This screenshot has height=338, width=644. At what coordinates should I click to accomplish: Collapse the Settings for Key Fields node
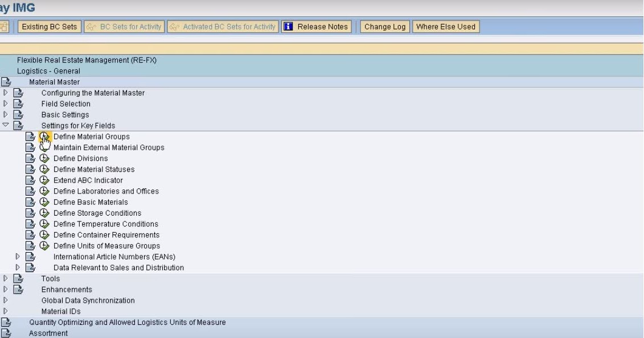point(5,125)
